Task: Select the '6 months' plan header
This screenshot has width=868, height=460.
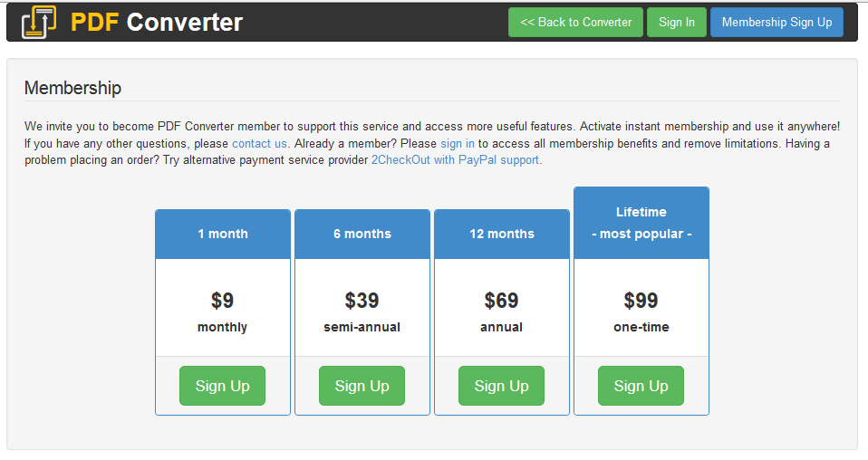Action: [x=362, y=234]
